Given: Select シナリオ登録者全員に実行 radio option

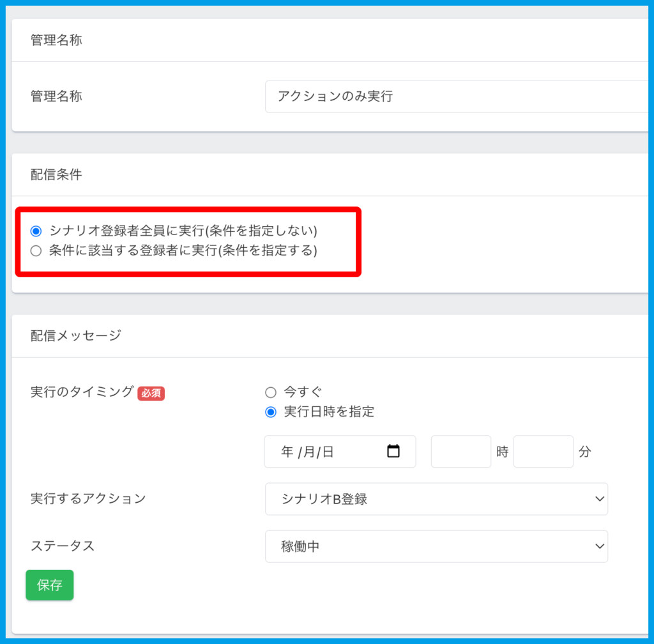Looking at the screenshot, I should pos(36,231).
